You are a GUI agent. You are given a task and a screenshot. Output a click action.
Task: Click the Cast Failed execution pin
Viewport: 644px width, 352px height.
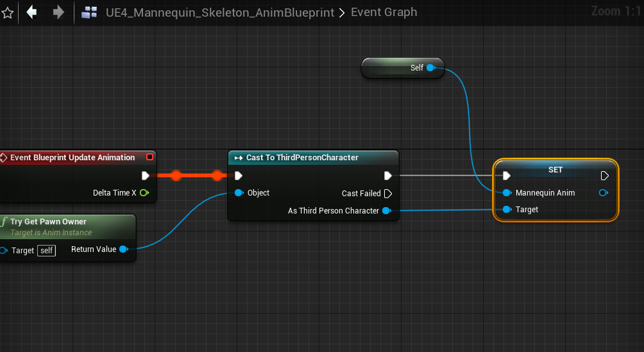388,194
